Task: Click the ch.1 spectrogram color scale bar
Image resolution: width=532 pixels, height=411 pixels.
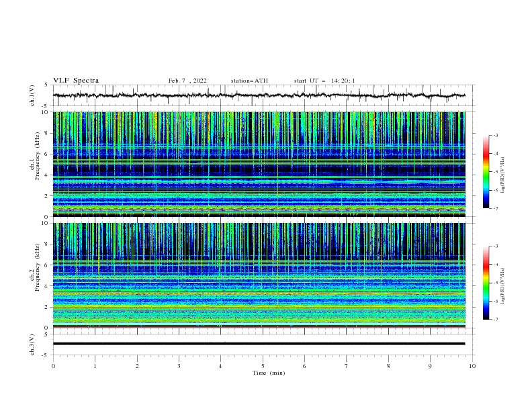Action: (x=486, y=171)
